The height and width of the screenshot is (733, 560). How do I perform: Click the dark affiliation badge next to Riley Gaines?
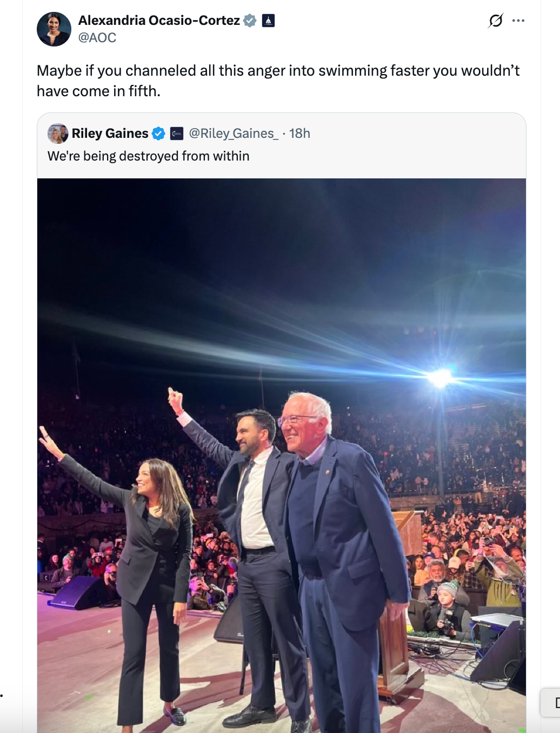(177, 134)
